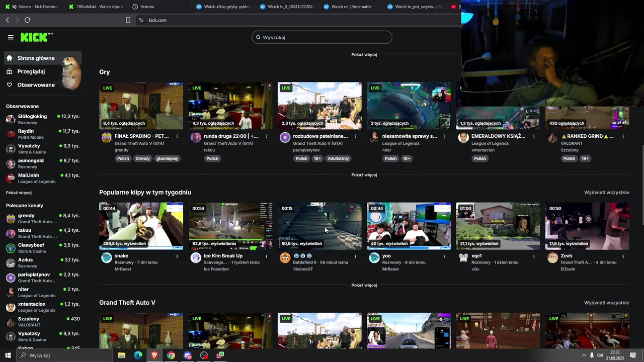Open Azdus recommended channel
644x362 pixels.
click(x=43, y=262)
